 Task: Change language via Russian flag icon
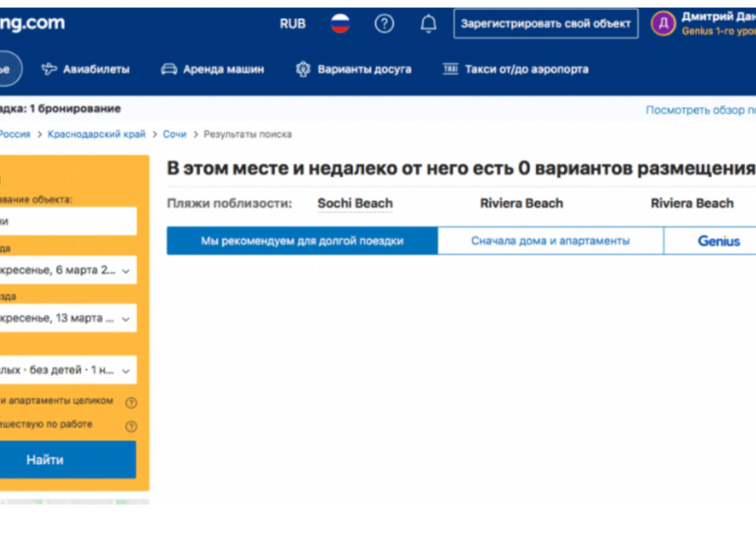340,24
